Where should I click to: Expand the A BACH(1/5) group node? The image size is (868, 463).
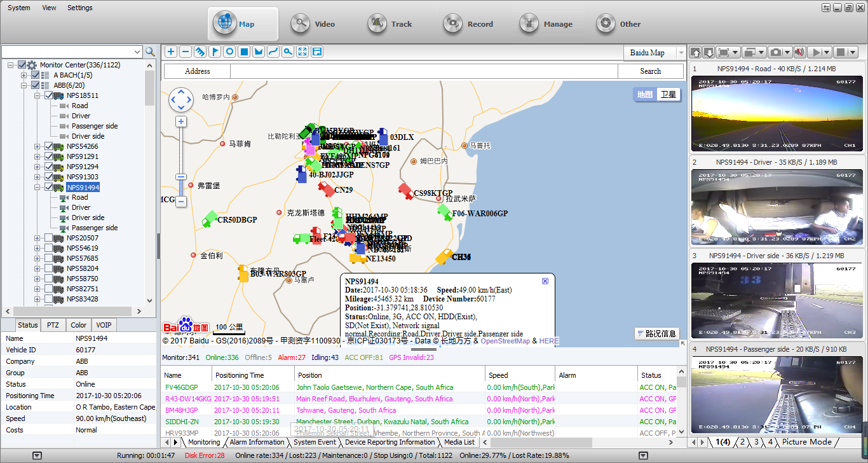click(x=24, y=75)
